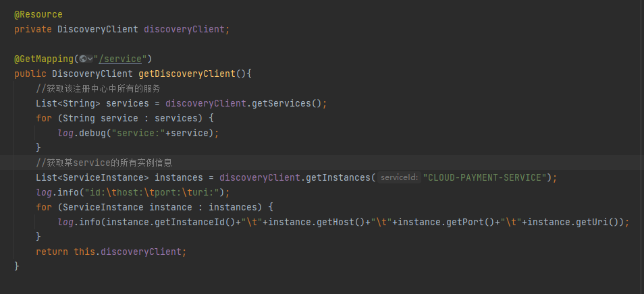Expand the chevron beside the globe icon

pyautogui.click(x=90, y=59)
